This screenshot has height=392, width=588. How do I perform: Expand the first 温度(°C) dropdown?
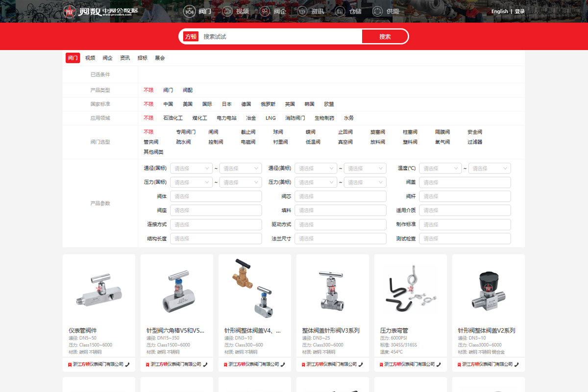click(x=440, y=169)
